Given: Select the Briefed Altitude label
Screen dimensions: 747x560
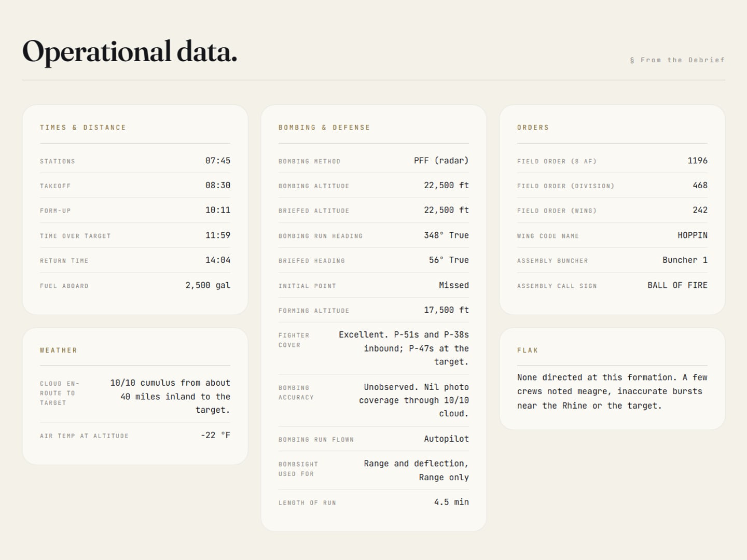Looking at the screenshot, I should (314, 211).
